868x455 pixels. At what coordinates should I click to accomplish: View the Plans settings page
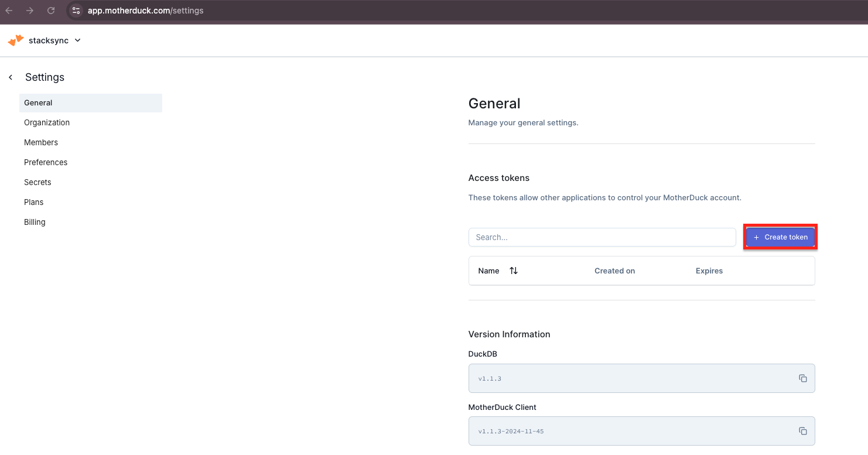click(x=34, y=202)
